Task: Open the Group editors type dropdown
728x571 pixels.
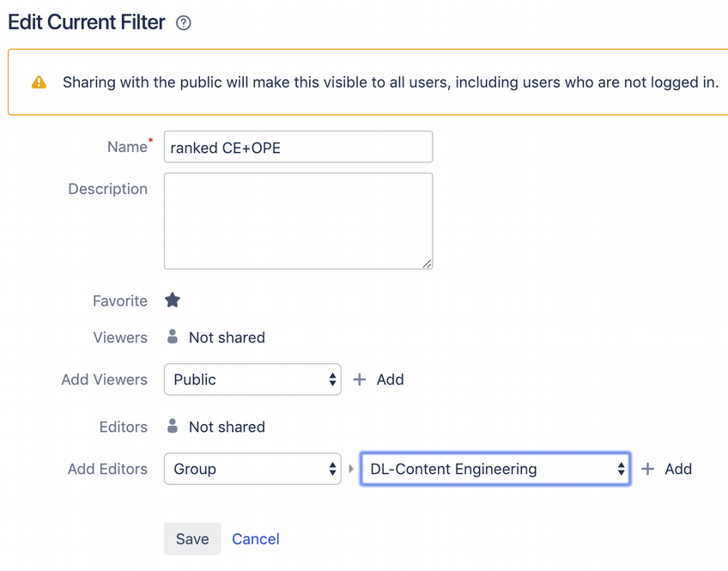Action: pos(252,469)
